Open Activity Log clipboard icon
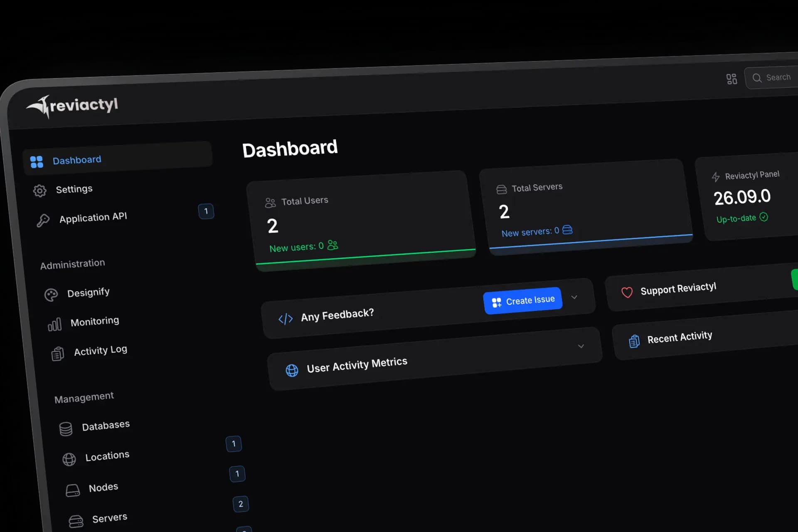 (58, 354)
